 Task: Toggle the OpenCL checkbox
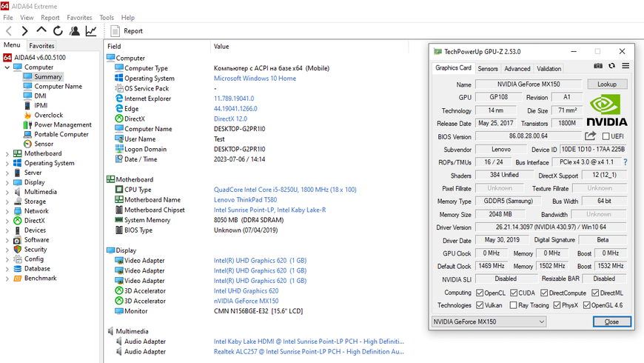pyautogui.click(x=480, y=293)
